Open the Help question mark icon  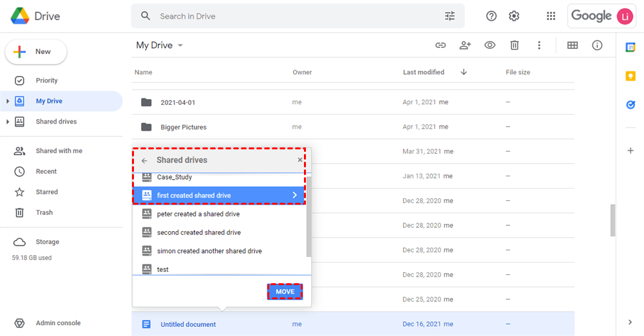[x=491, y=16]
